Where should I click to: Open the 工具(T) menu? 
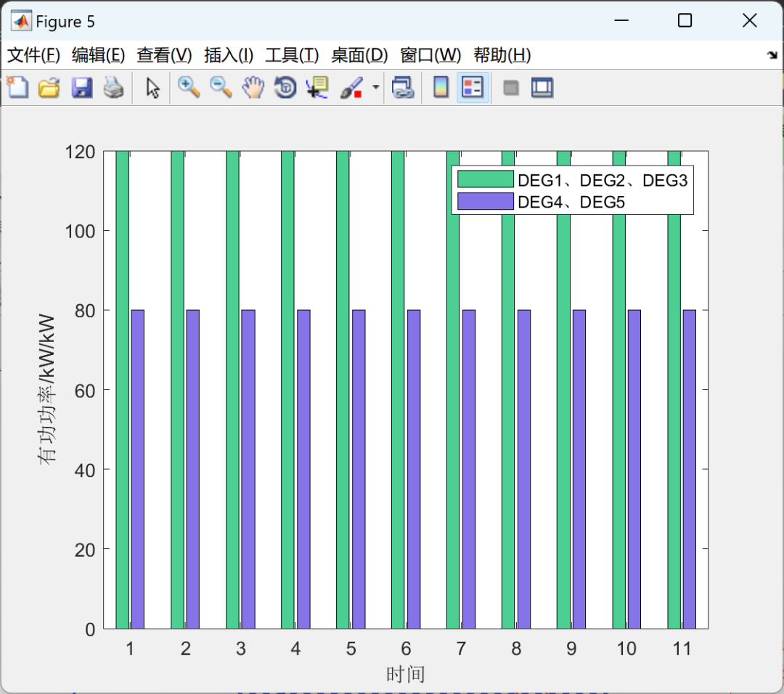[292, 55]
